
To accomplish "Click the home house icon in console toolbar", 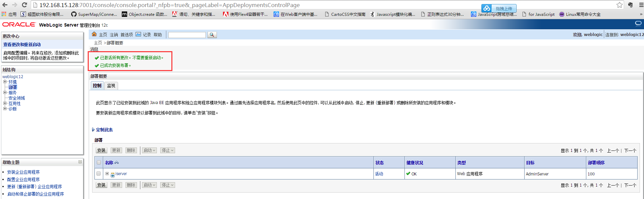I will (x=94, y=34).
